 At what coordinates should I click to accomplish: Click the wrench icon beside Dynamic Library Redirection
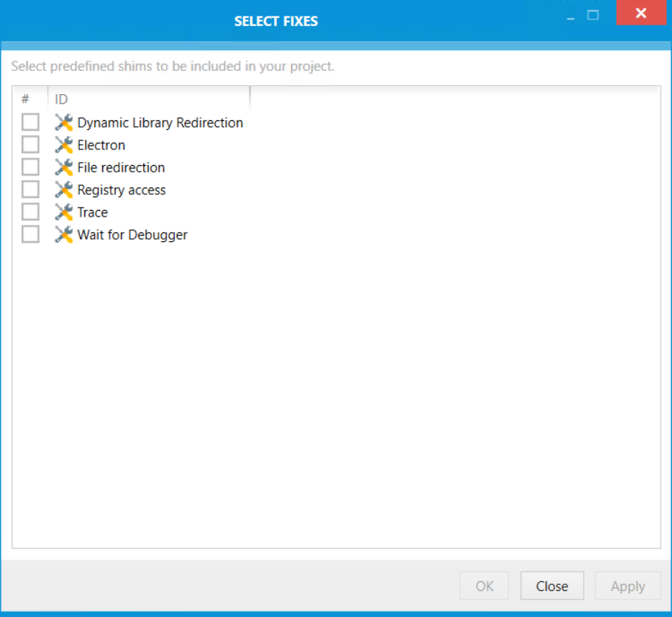63,122
